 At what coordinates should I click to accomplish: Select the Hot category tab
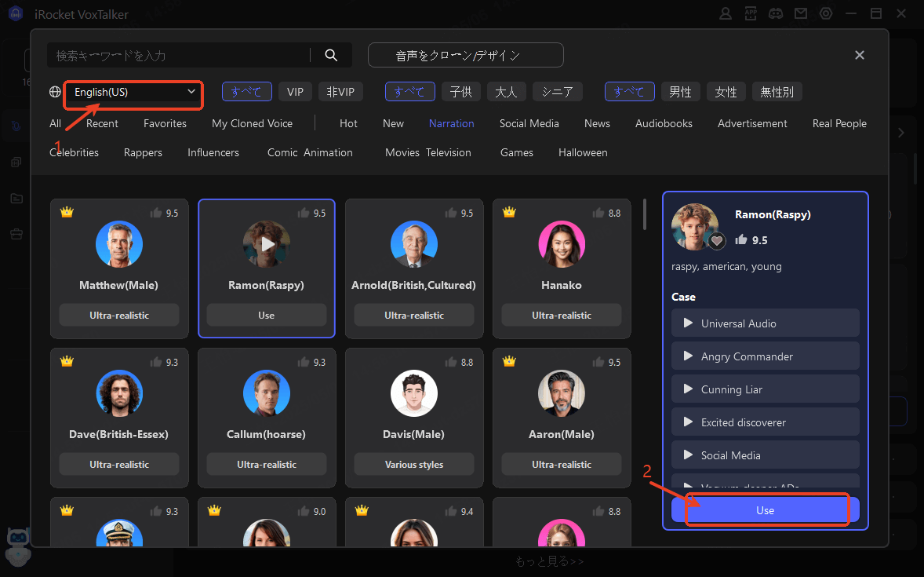[x=348, y=123]
